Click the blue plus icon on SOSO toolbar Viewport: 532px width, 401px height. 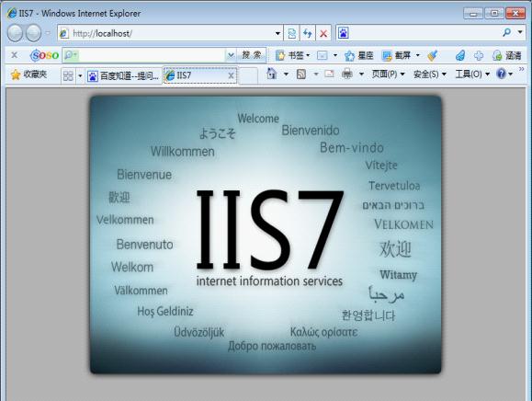point(479,55)
